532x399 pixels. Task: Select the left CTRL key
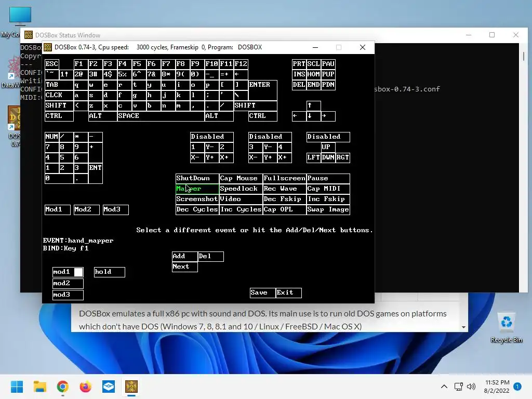pyautogui.click(x=59, y=116)
